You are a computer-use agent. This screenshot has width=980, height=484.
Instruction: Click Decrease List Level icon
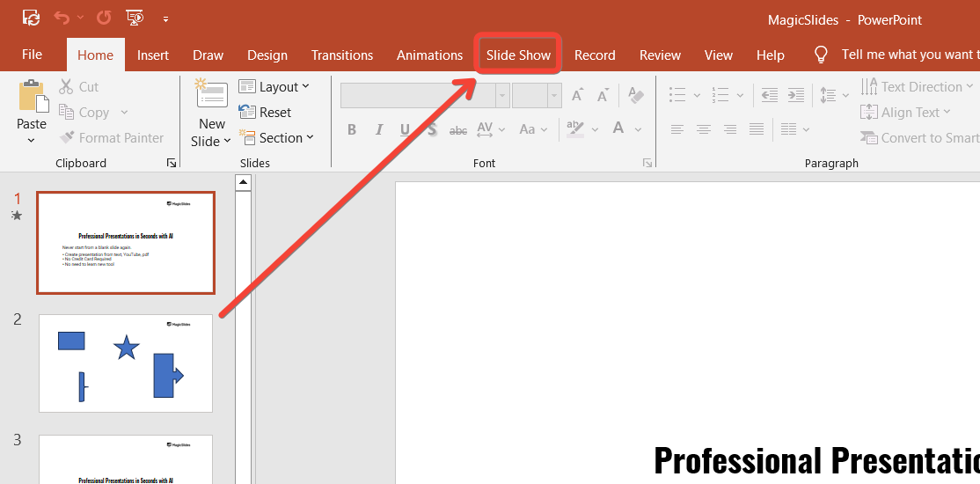tap(770, 95)
